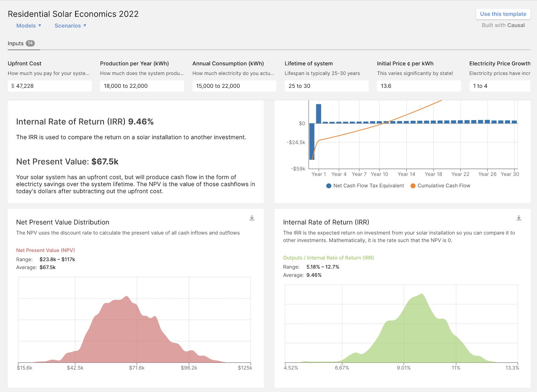Edit the Initial Price per kWh field
Viewport: 537px width, 392px height.
(x=419, y=86)
